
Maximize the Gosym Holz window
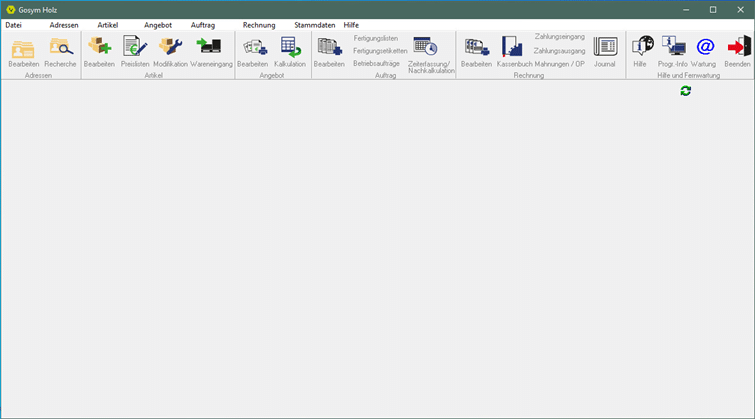pyautogui.click(x=713, y=10)
